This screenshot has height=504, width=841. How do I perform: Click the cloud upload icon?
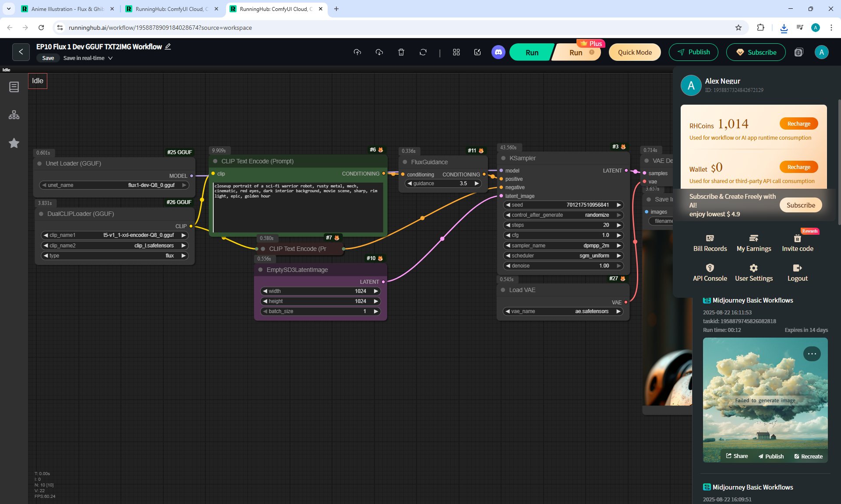[x=357, y=52]
